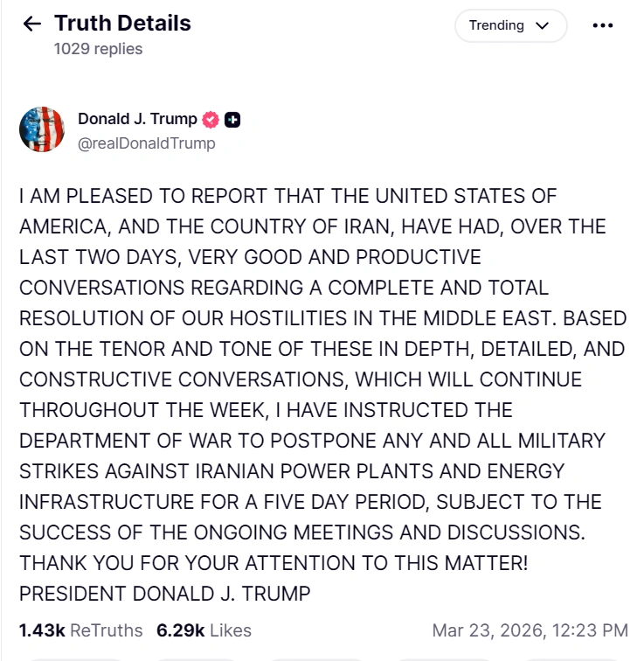Image resolution: width=644 pixels, height=661 pixels.
Task: Show the 6.29k Likes list
Action: [x=204, y=630]
